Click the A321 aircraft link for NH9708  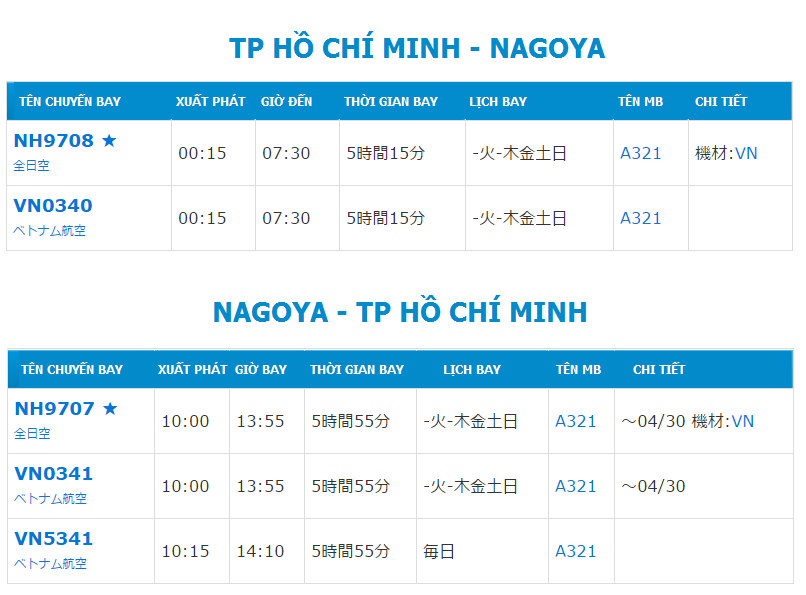point(640,153)
